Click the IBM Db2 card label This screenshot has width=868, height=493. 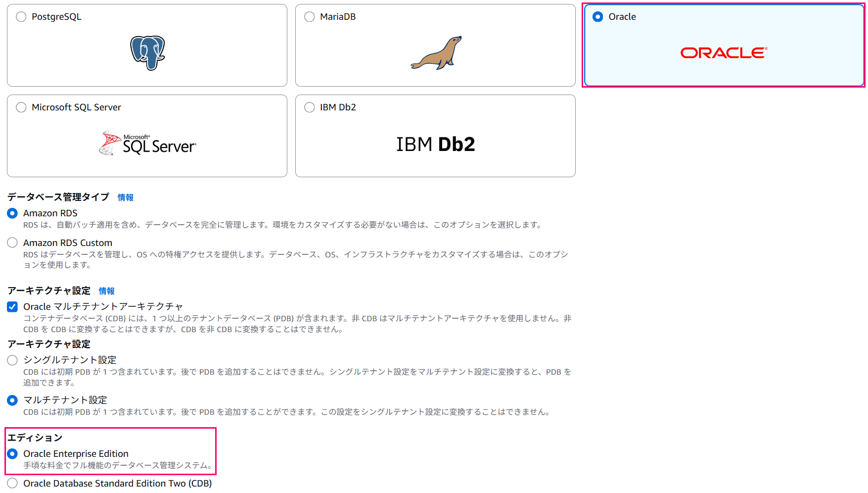338,107
